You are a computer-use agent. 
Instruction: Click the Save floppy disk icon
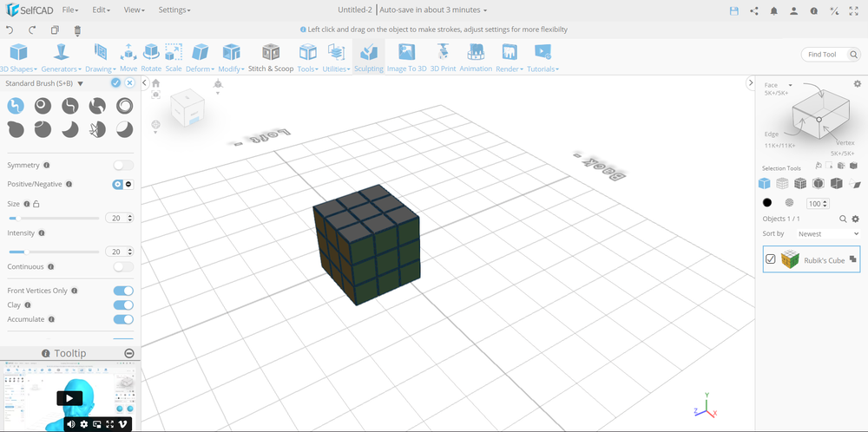734,10
